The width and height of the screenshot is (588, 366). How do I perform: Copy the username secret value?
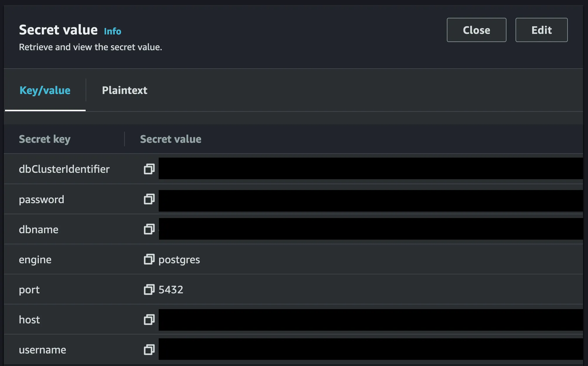(149, 350)
